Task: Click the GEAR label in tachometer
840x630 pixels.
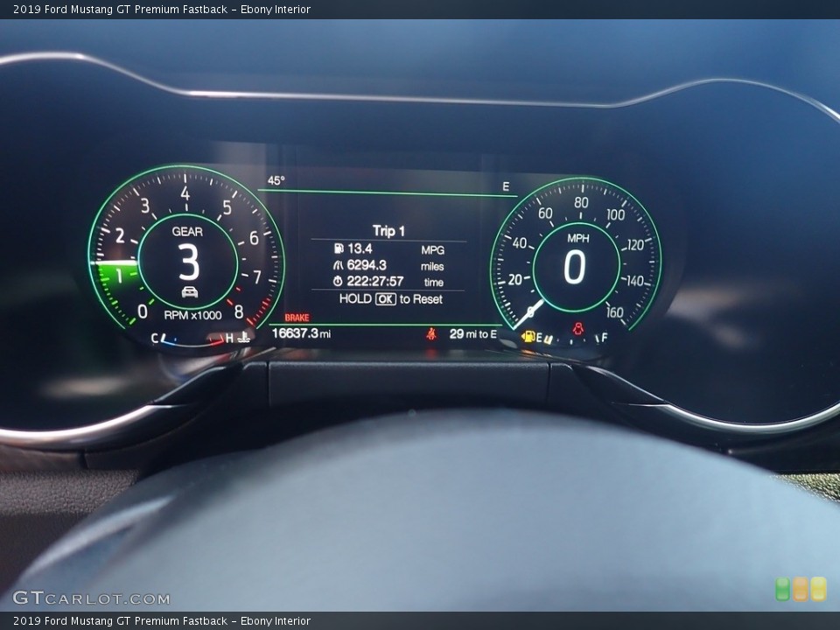Action: click(x=187, y=231)
